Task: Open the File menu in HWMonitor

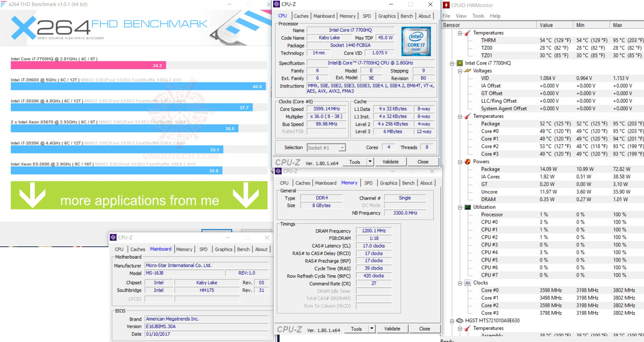Action: click(x=446, y=16)
